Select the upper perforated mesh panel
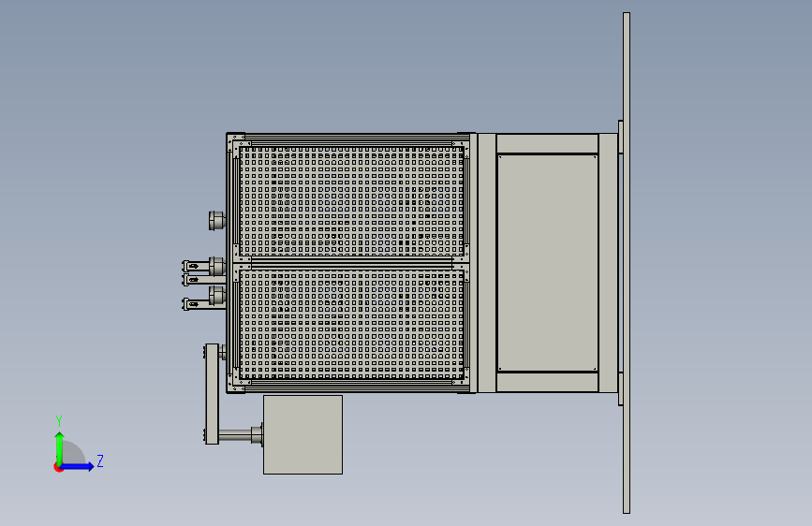This screenshot has height=526, width=812. coord(351,201)
